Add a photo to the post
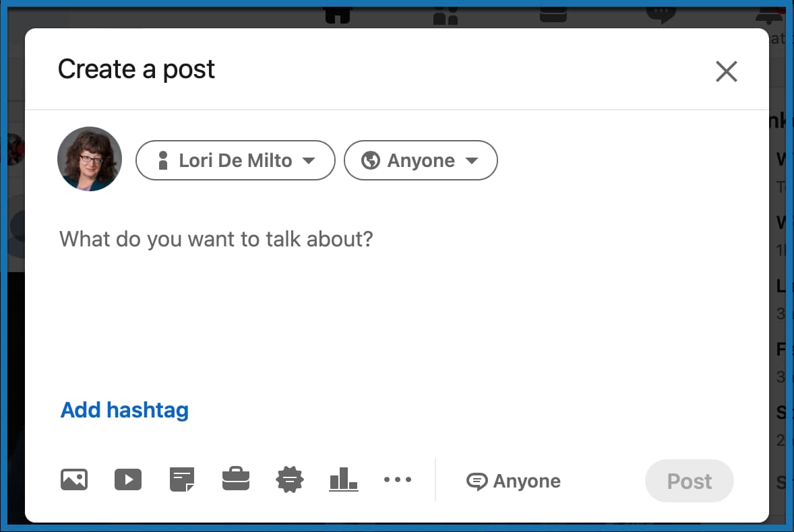This screenshot has height=532, width=794. coord(74,479)
